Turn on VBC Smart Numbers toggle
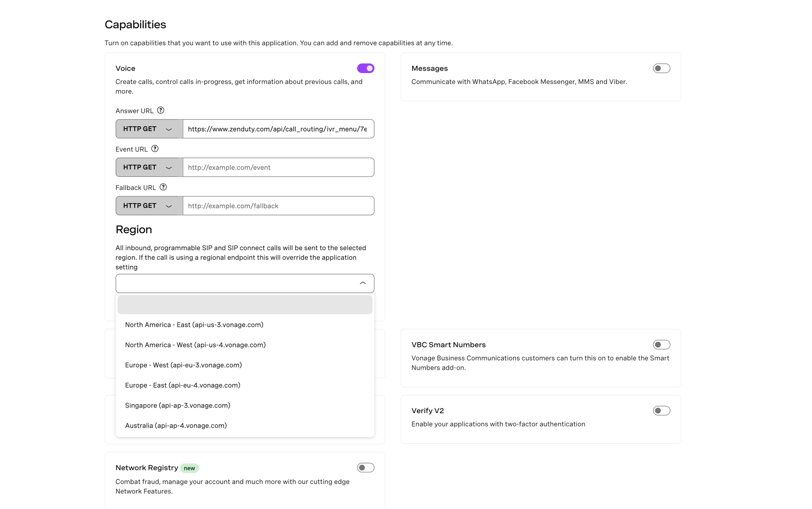The height and width of the screenshot is (509, 812). pos(661,345)
